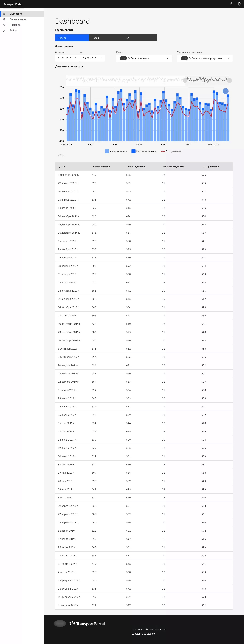Click the TransportPortal logo in footer

pyautogui.click(x=87, y=623)
